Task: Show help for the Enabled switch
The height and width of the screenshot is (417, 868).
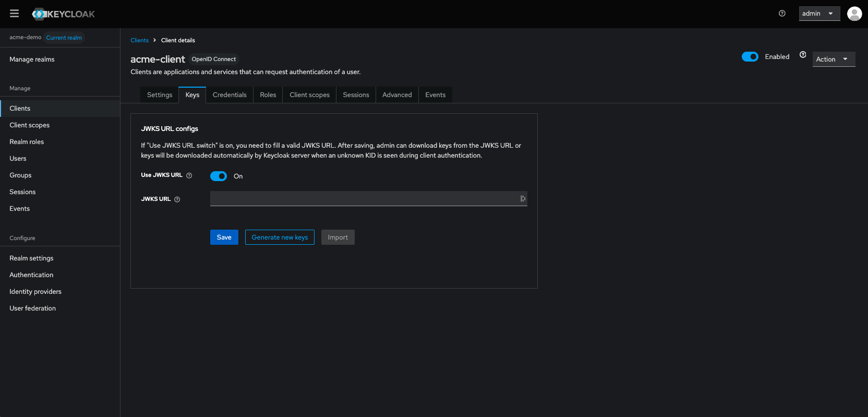Action: (803, 55)
